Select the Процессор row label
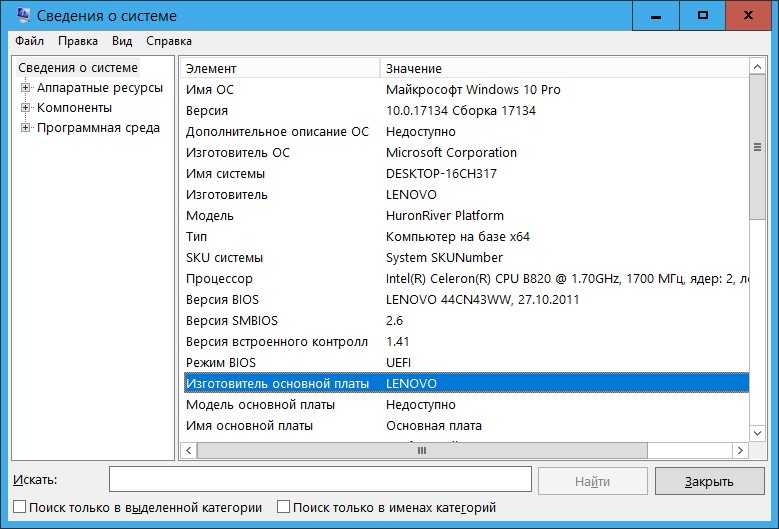The width and height of the screenshot is (779, 529). click(x=219, y=279)
